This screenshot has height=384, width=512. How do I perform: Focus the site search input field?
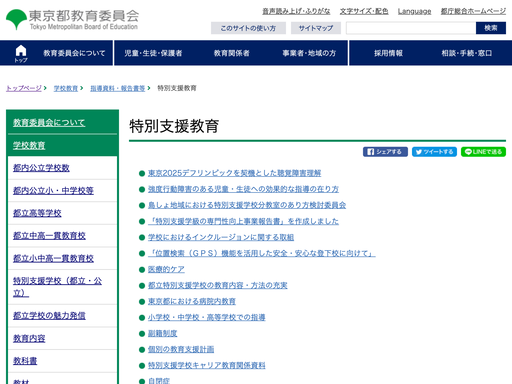point(411,28)
